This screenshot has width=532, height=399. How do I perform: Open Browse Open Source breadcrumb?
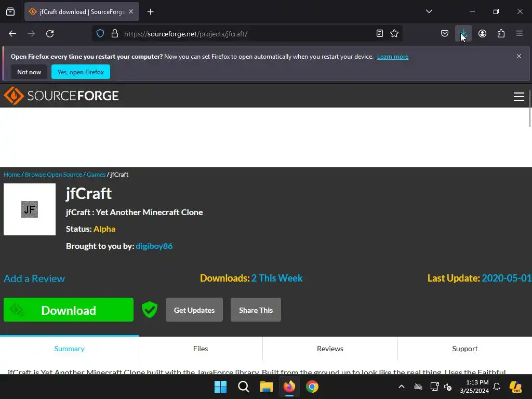(54, 175)
